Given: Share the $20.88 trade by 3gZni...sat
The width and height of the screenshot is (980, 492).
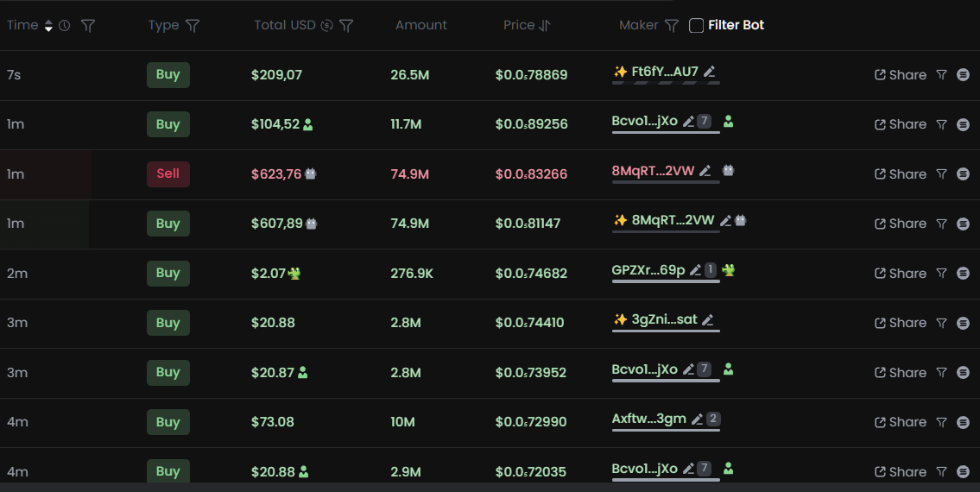Looking at the screenshot, I should coord(901,323).
